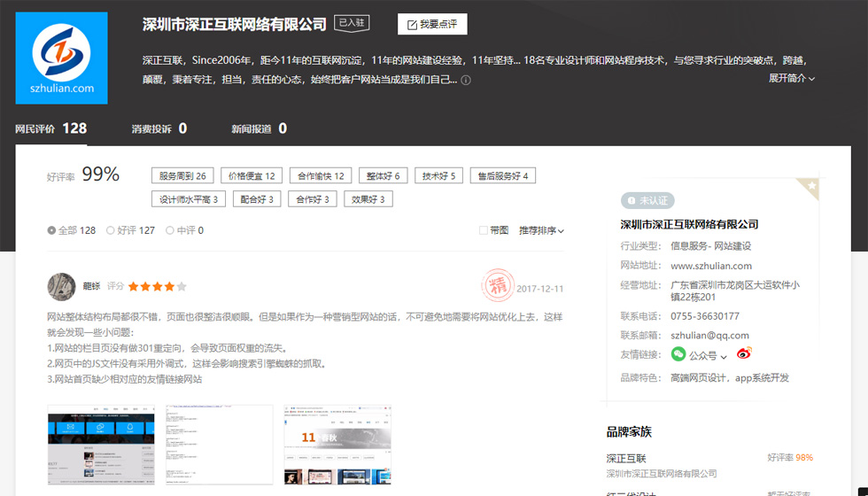Open the 深正互联 brand family link
The width and height of the screenshot is (868, 496).
[x=626, y=459]
